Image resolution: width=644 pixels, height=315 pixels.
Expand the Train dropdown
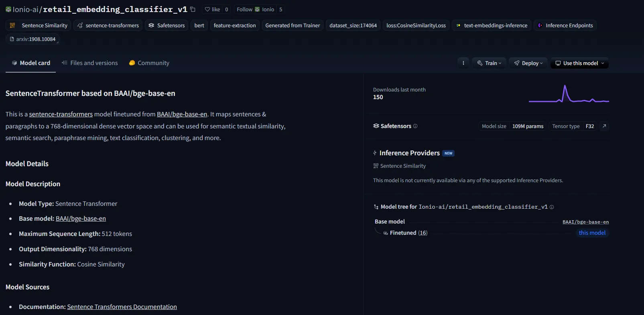(x=489, y=63)
